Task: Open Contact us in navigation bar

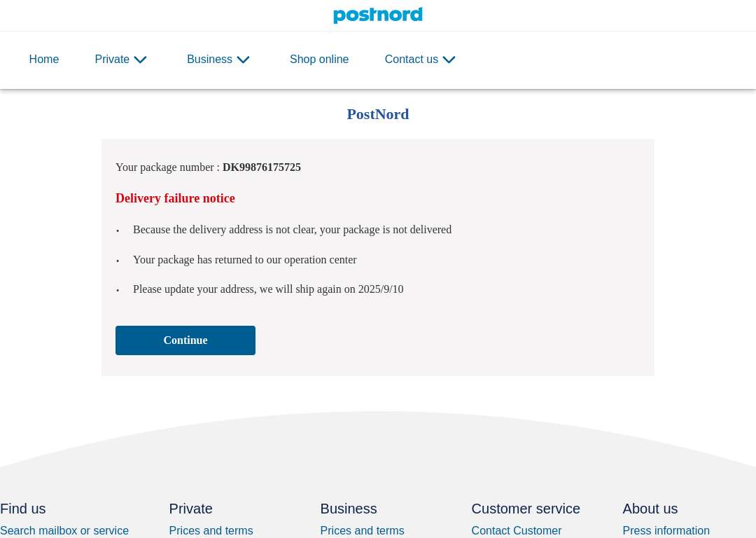Action: tap(412, 60)
